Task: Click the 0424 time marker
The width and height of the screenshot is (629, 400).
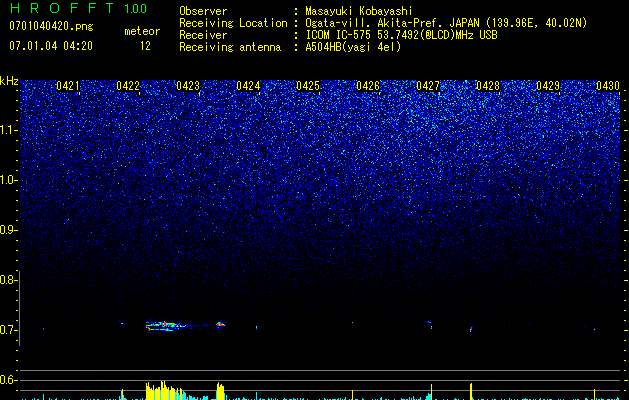Action: (x=248, y=86)
